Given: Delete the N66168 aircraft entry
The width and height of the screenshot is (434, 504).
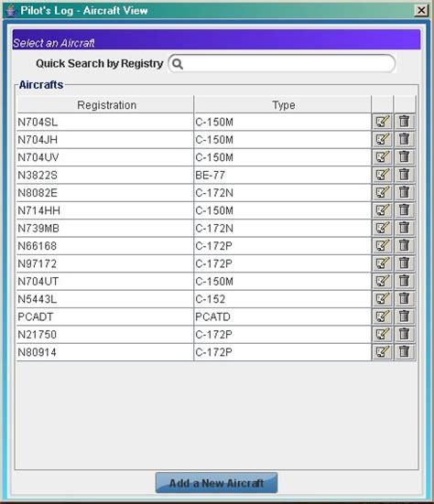Looking at the screenshot, I should click(405, 246).
